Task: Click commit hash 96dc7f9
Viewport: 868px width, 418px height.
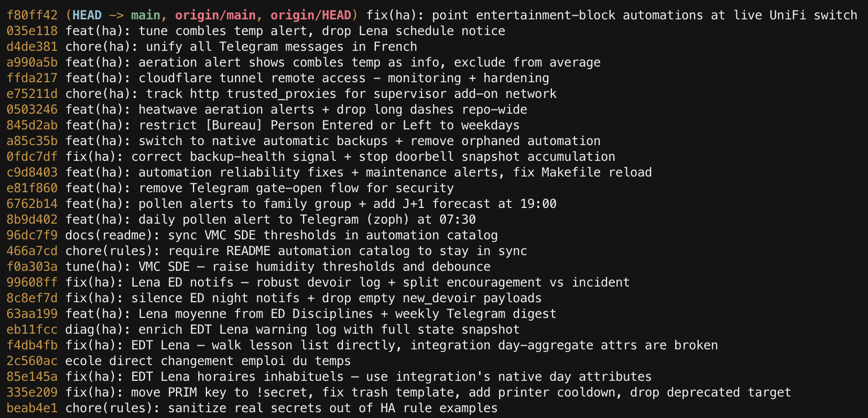Action: (x=32, y=235)
